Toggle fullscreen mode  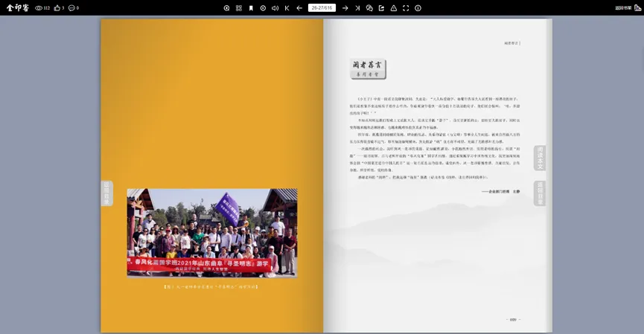tap(406, 7)
